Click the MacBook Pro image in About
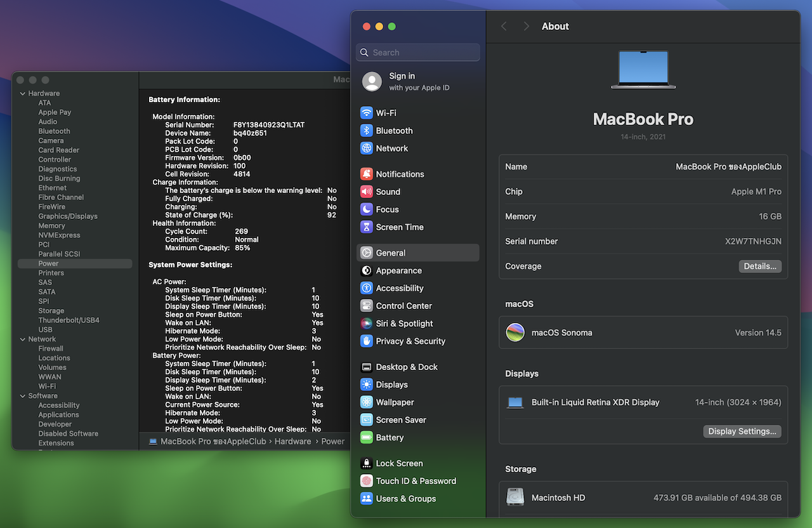Viewport: 812px width, 528px height. tap(643, 70)
